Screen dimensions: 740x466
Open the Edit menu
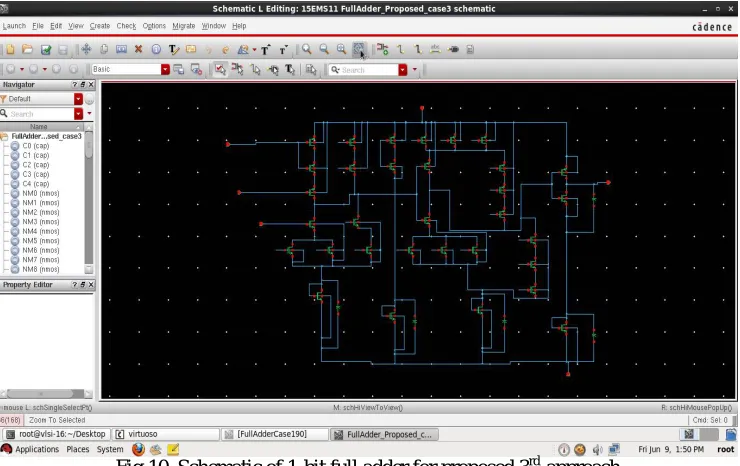(x=56, y=26)
